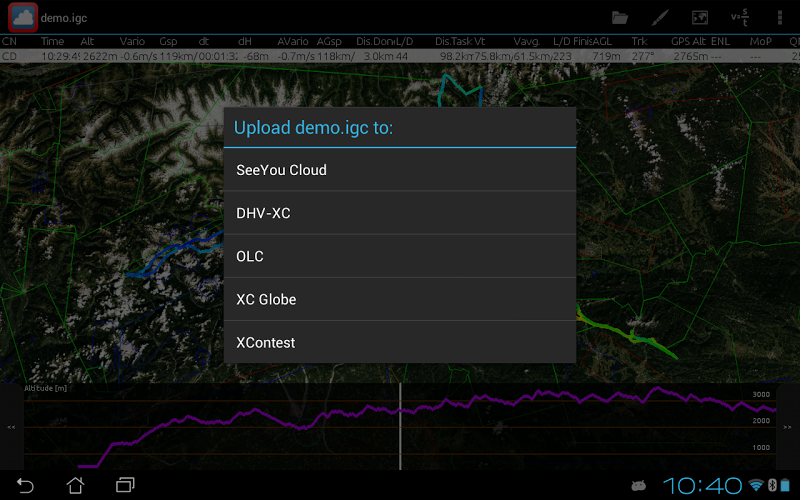Pick XC Globe as upload target

(x=399, y=299)
